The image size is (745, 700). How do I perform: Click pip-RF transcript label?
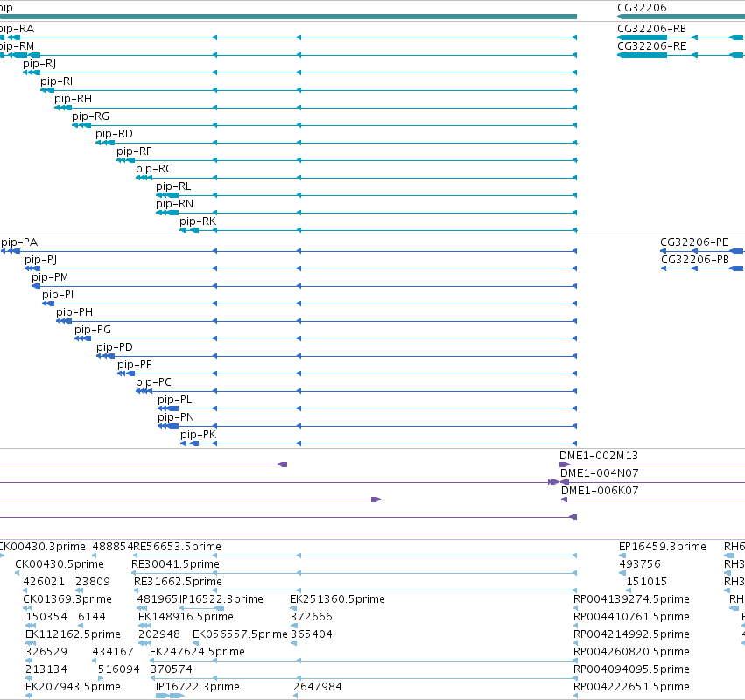tap(134, 151)
